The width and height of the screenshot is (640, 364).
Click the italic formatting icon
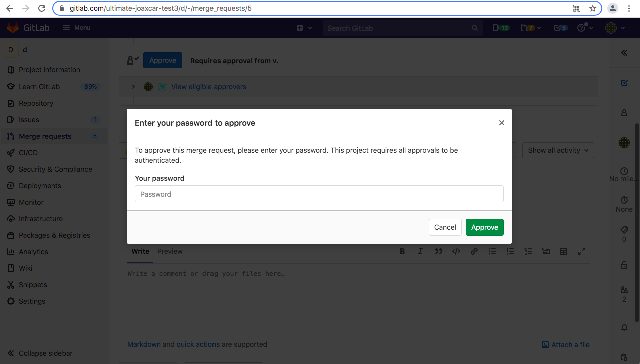(x=420, y=251)
